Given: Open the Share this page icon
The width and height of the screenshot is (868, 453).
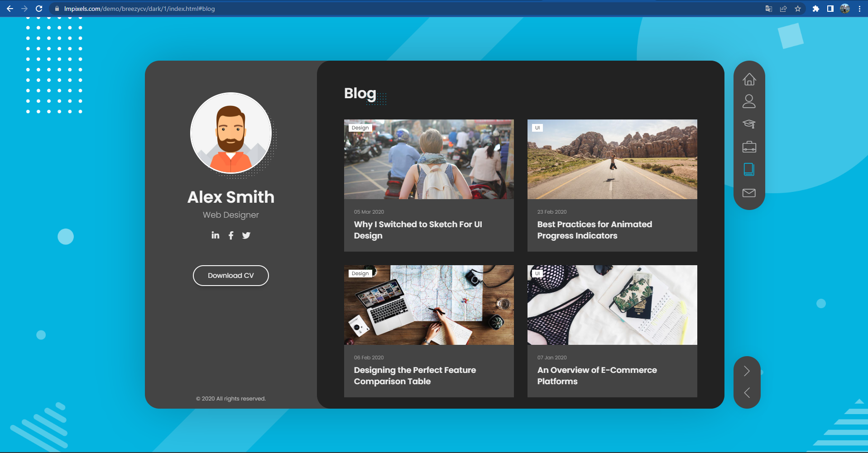Looking at the screenshot, I should pos(783,9).
